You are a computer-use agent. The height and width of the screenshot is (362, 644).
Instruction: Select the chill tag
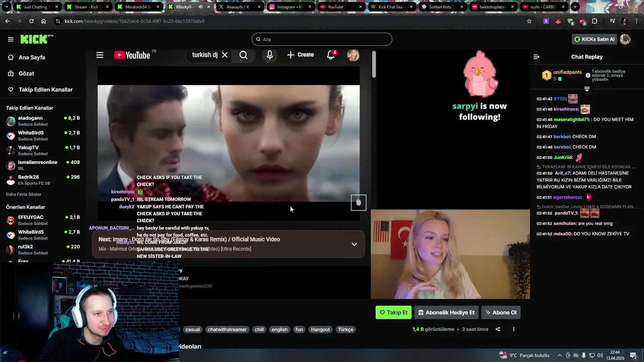pos(259,329)
